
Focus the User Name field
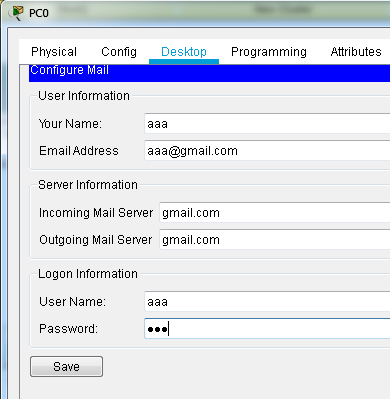pos(267,302)
